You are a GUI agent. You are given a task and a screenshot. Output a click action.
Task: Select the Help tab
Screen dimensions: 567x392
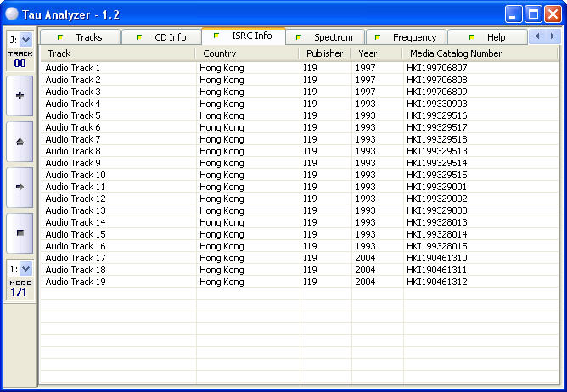tap(488, 37)
